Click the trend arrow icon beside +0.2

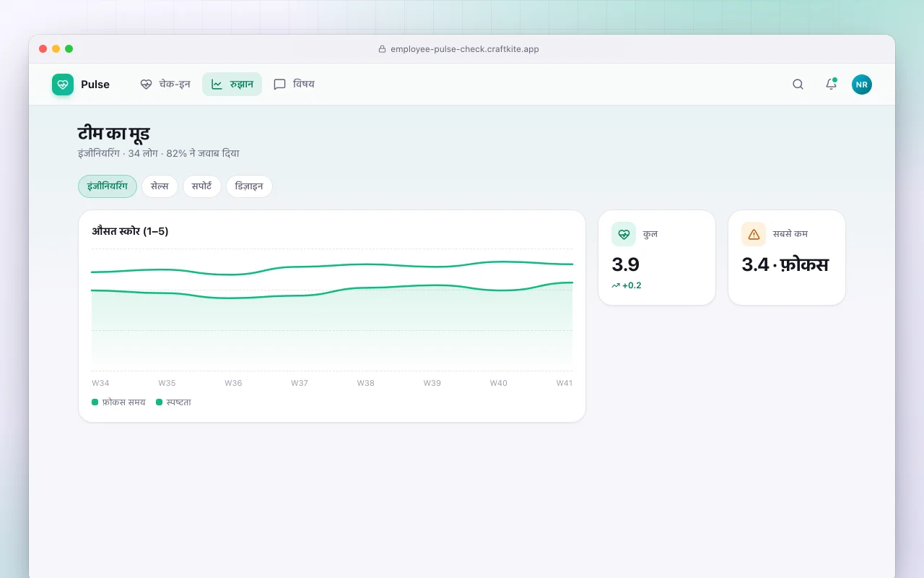[616, 285]
